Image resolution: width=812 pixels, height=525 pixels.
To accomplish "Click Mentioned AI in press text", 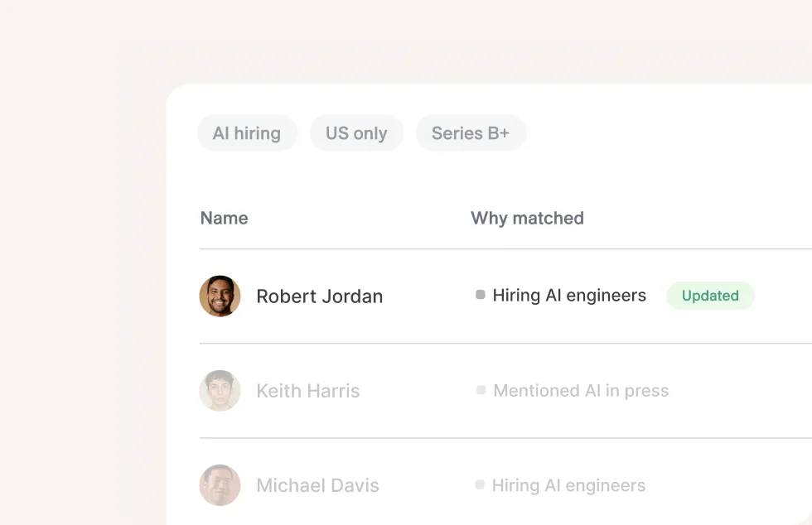I will point(581,390).
